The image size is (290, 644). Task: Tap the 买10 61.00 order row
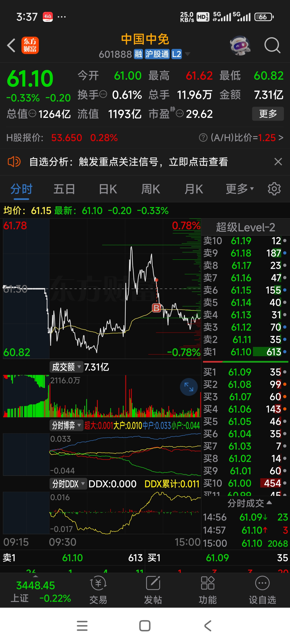[x=246, y=483]
